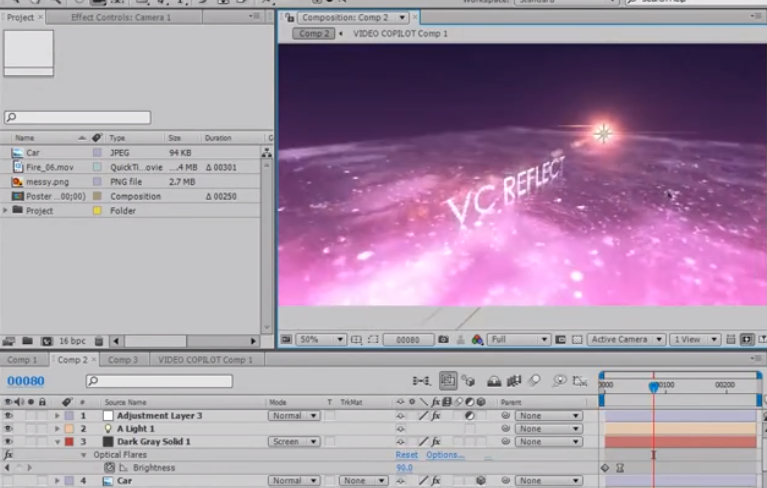Open parent dropdown for A Light 1

click(x=549, y=429)
